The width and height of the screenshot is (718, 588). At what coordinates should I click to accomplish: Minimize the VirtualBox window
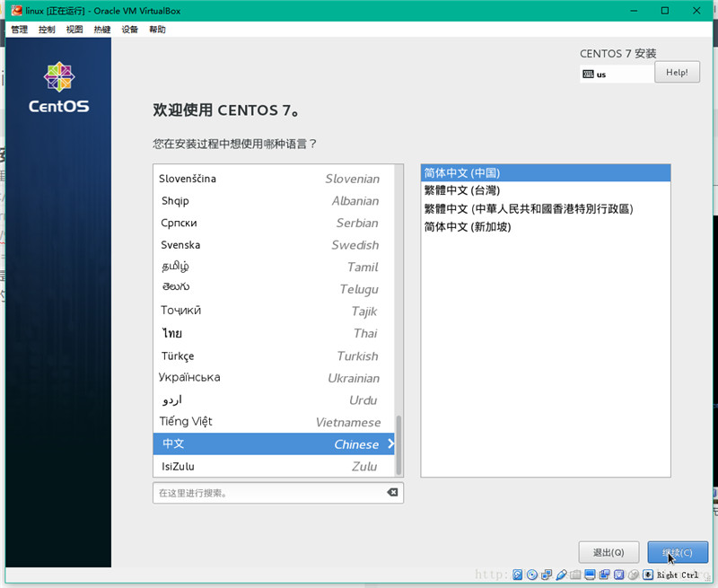coord(634,11)
